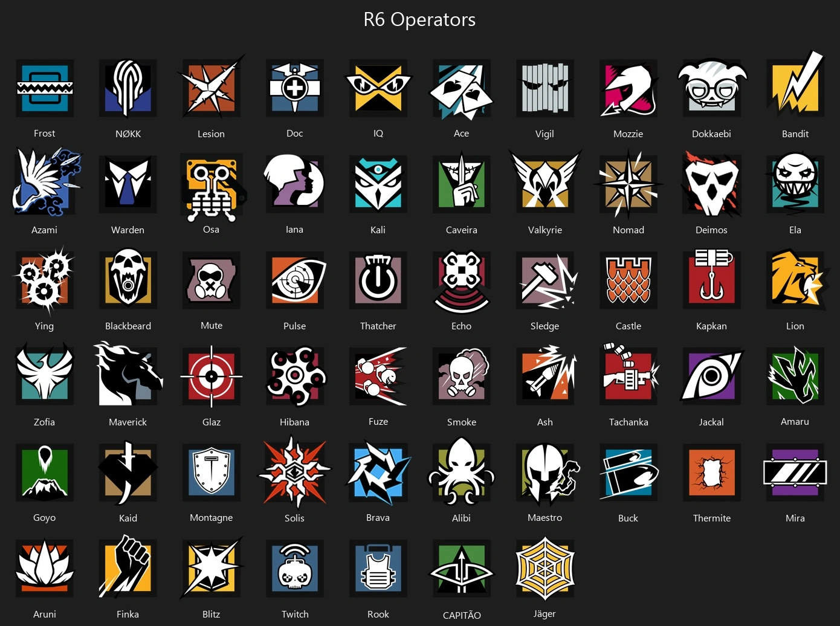Viewport: 840px width, 626px height.
Task: Select the Mira window icon
Action: tap(795, 473)
